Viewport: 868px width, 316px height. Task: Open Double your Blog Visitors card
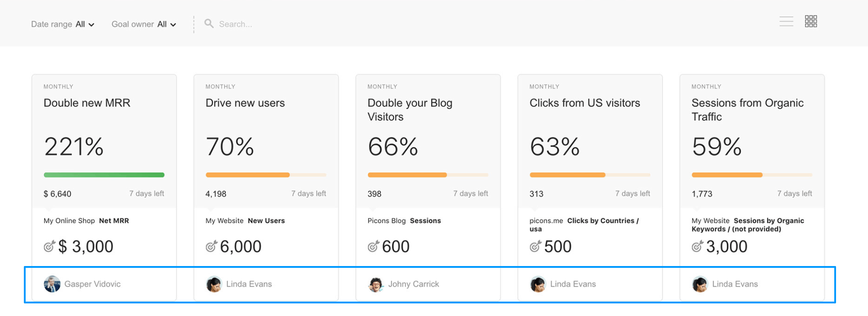[409, 110]
